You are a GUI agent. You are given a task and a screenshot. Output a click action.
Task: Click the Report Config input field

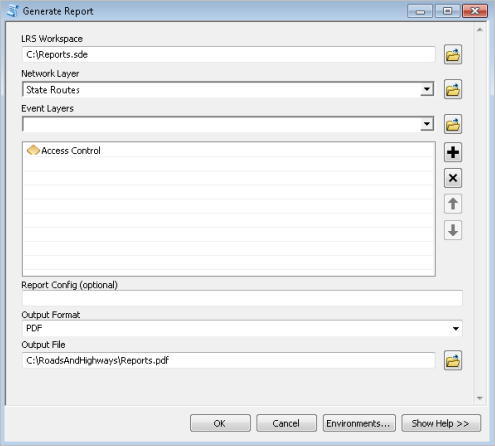tap(242, 298)
